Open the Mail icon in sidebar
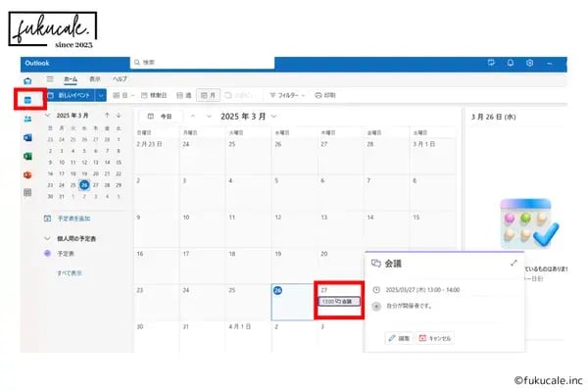The height and width of the screenshot is (392, 588). [27, 80]
